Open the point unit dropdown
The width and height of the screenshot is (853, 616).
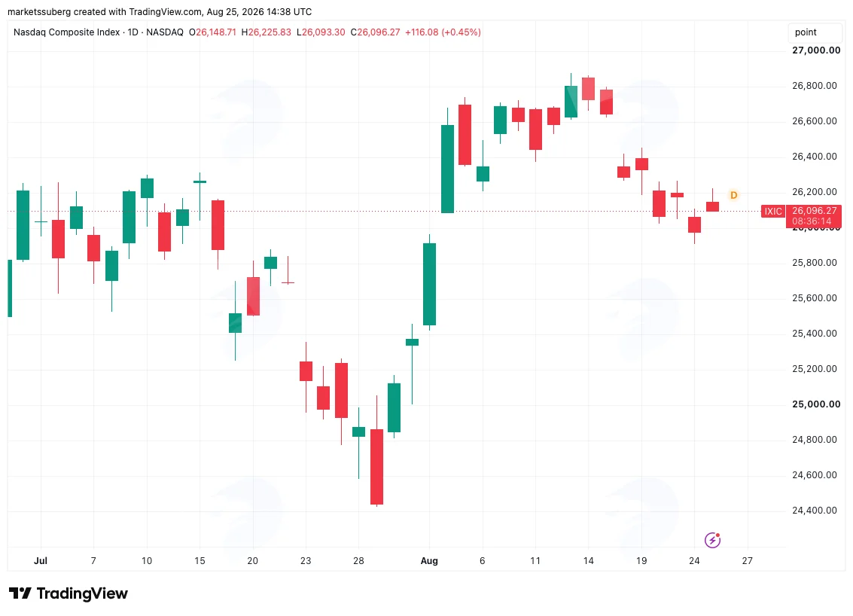click(x=815, y=32)
